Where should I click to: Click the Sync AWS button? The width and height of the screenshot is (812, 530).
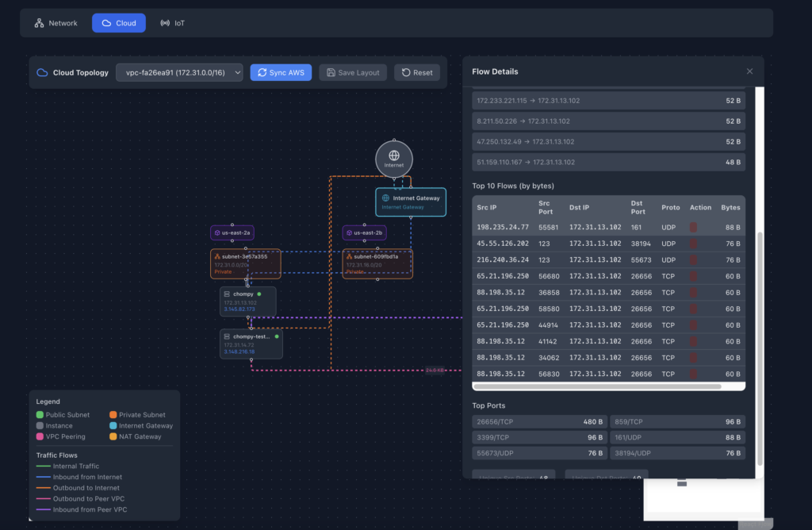point(280,72)
